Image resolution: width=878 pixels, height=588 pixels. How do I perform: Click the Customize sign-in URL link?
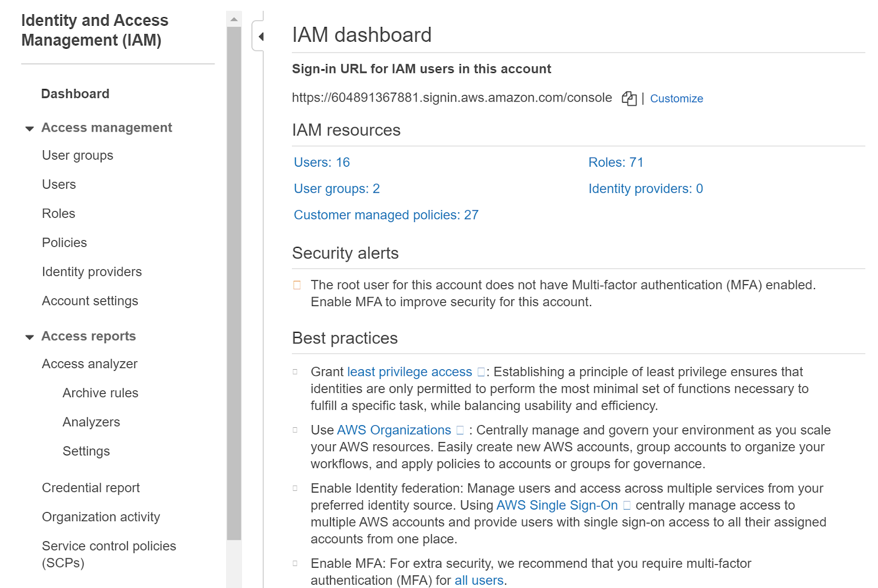(x=676, y=99)
